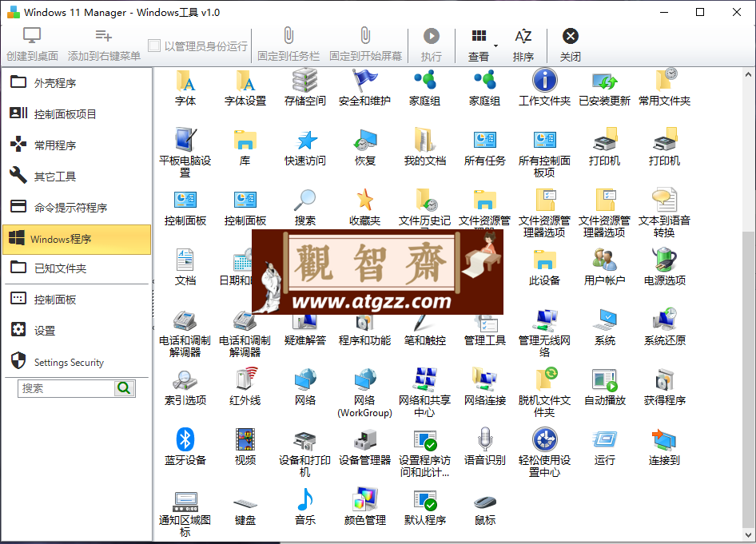Screen dimensions: 756x544
Task: Select the 电源选项 battery icon
Action: 664,267
